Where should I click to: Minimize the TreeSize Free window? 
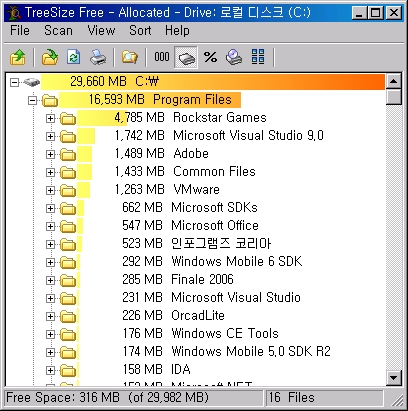pos(360,13)
